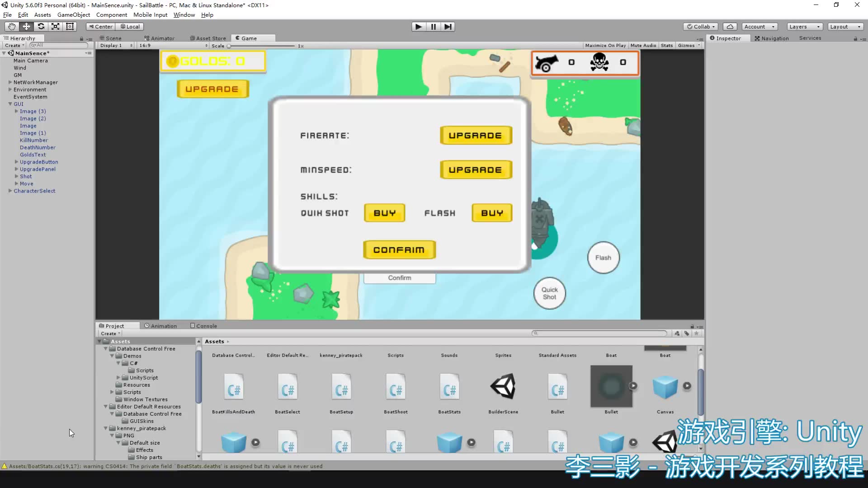Open the cloud services icon
This screenshot has height=488, width=868.
tap(730, 27)
